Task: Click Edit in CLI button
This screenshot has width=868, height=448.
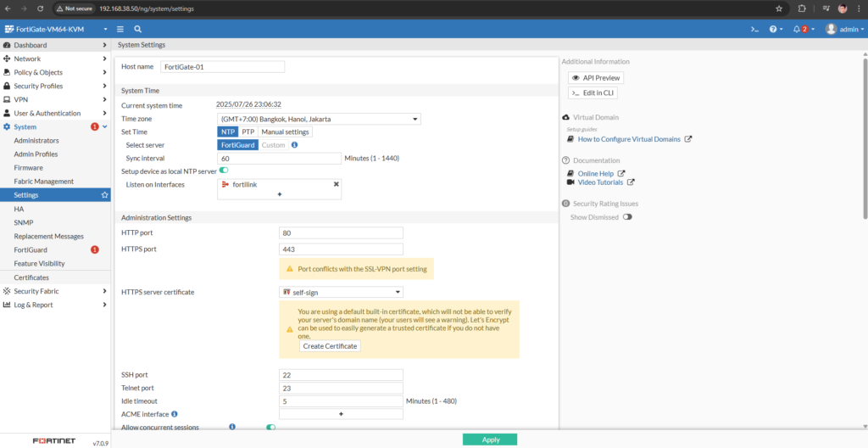Action: (593, 93)
